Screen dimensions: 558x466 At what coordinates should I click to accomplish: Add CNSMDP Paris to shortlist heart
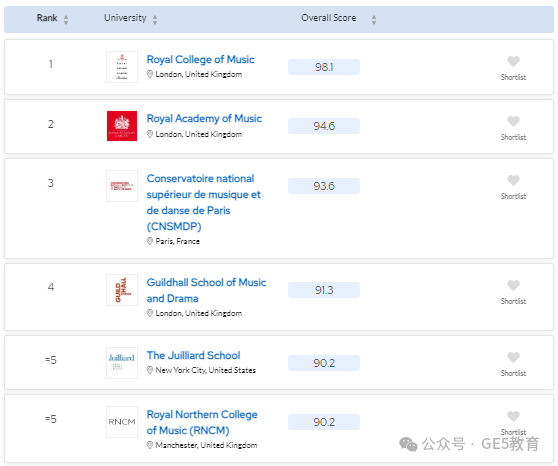click(513, 180)
